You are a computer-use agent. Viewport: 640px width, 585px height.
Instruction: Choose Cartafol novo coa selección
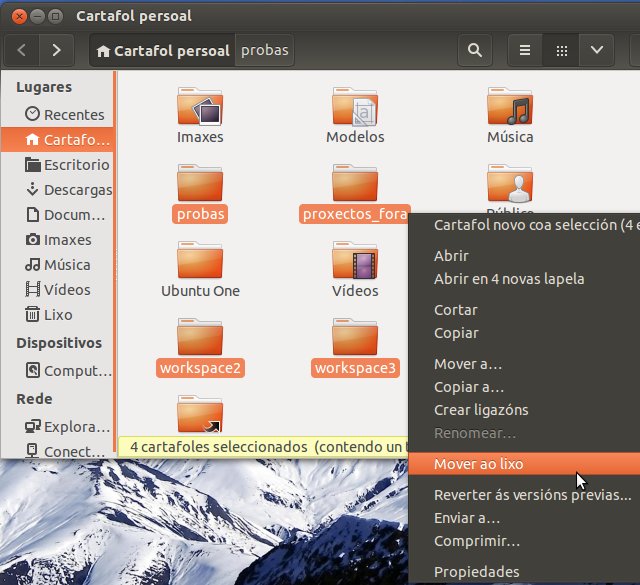tap(524, 225)
